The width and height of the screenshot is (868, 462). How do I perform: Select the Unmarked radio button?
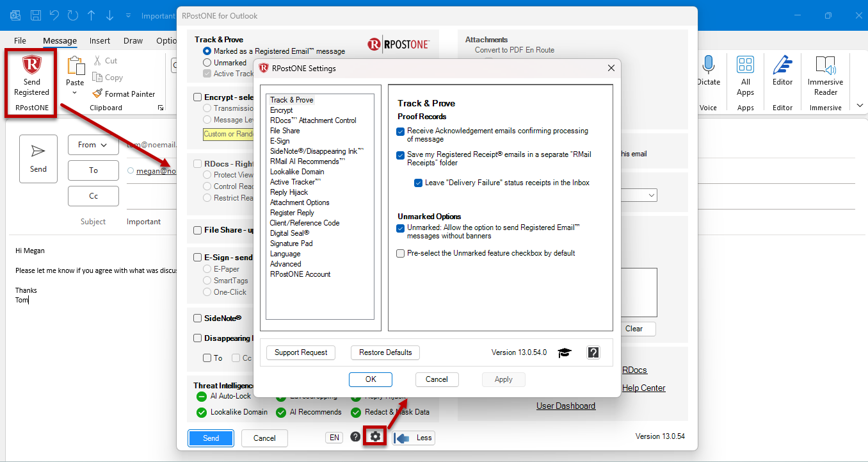point(207,63)
